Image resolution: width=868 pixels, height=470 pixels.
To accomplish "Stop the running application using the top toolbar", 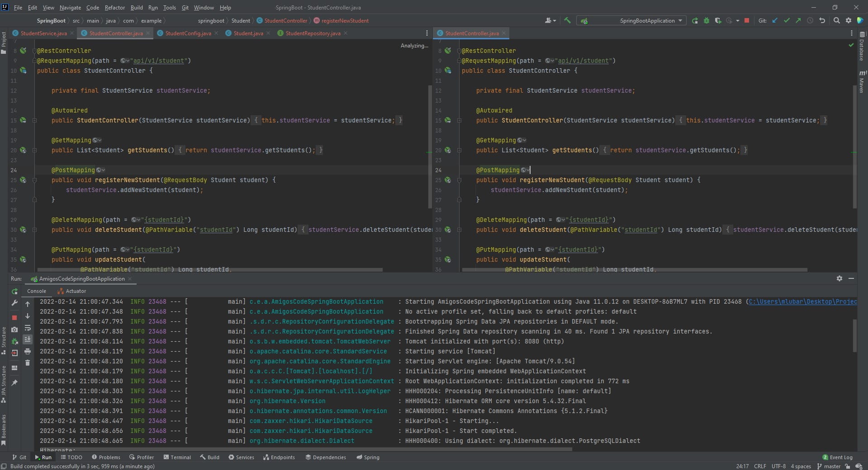I will (747, 20).
